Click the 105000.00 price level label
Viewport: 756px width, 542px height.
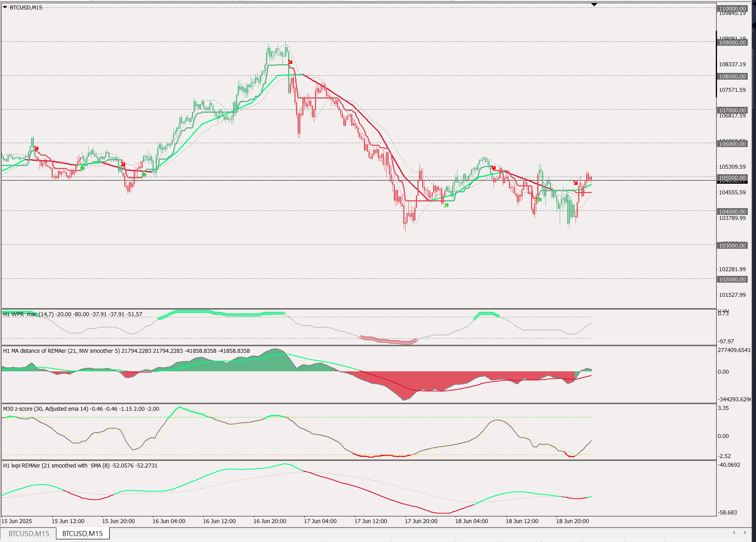click(x=732, y=178)
